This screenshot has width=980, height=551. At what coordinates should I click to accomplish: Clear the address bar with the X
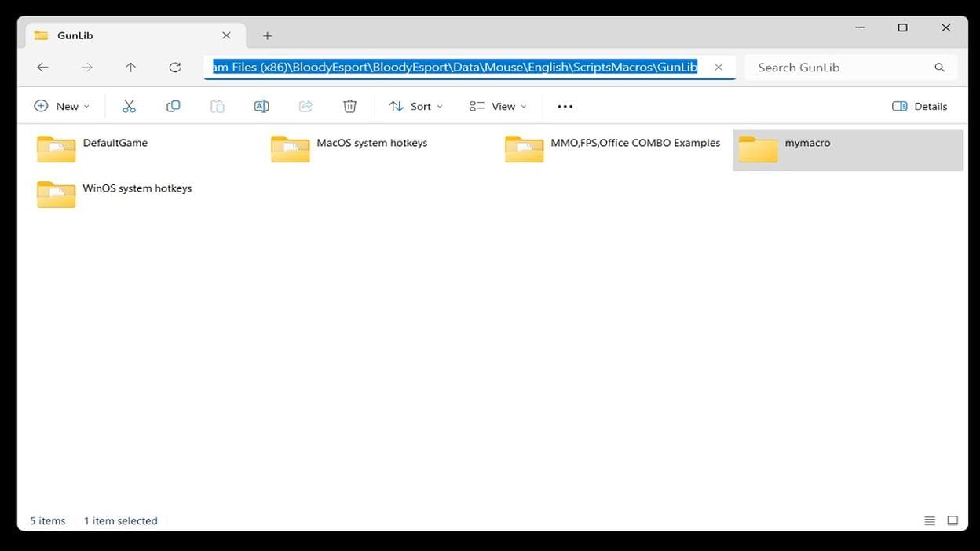[x=719, y=68]
